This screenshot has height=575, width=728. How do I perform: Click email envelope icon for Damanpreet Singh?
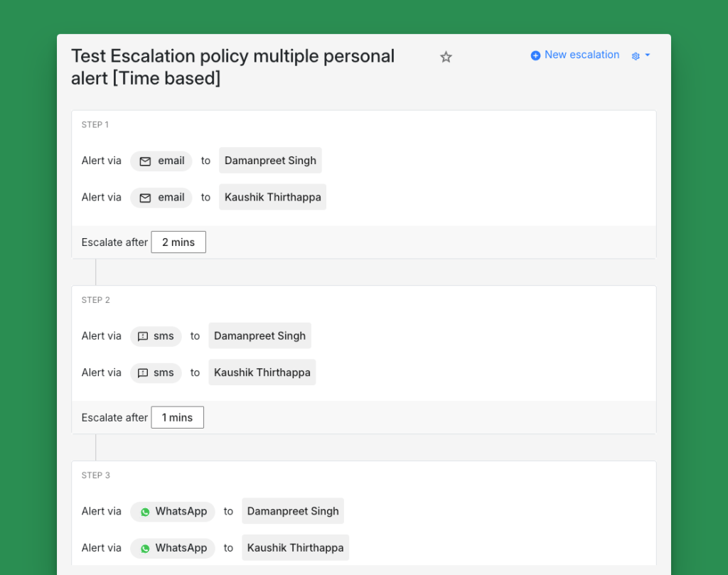click(x=145, y=161)
